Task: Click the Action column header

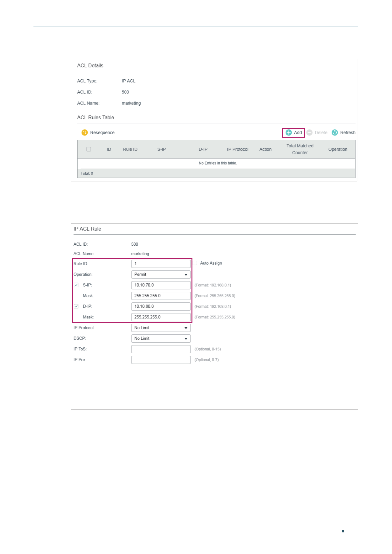Action: [265, 149]
